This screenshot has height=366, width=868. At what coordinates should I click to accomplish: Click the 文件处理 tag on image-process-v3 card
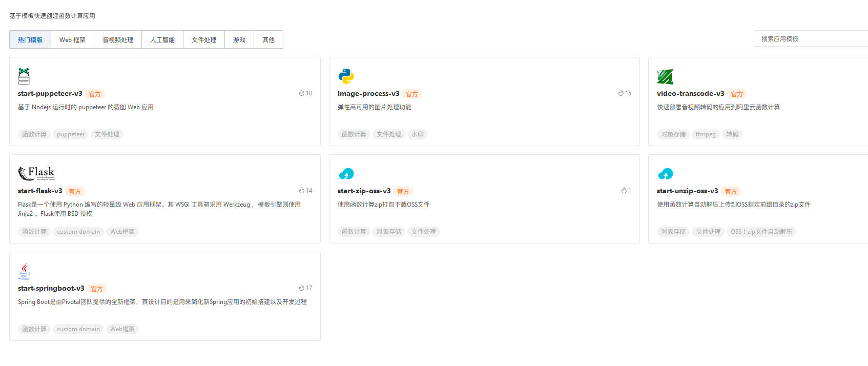coord(389,134)
